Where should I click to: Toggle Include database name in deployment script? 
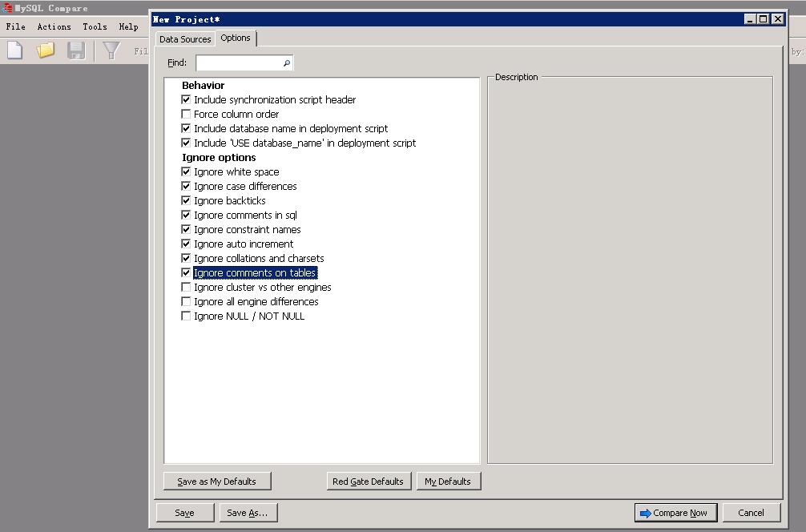[186, 128]
